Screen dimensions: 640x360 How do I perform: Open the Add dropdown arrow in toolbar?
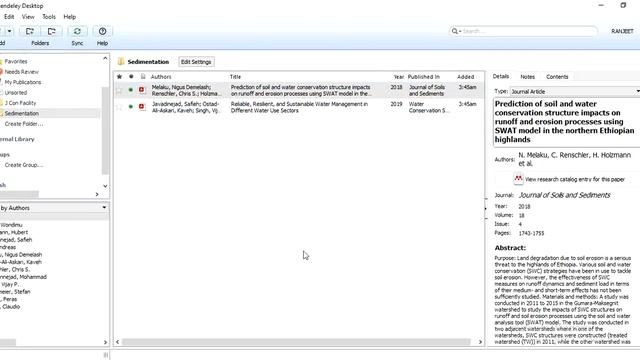(9, 31)
